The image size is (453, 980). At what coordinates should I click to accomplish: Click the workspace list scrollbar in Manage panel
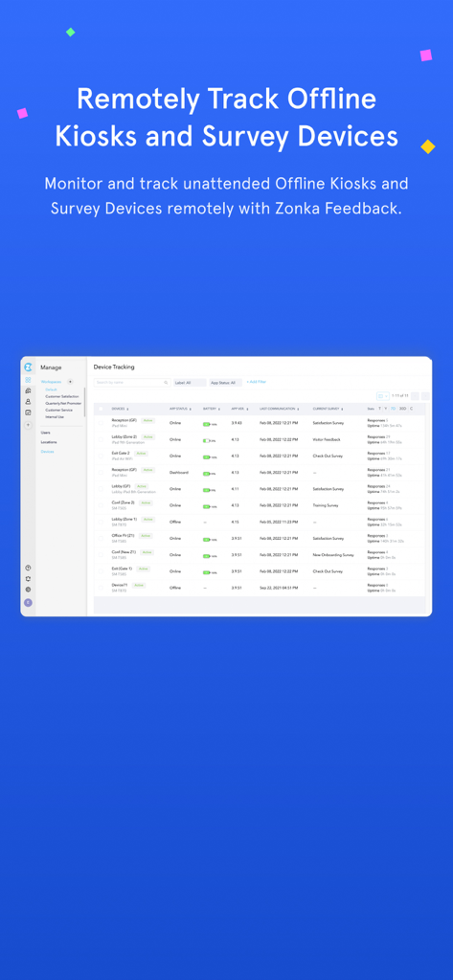tap(84, 402)
